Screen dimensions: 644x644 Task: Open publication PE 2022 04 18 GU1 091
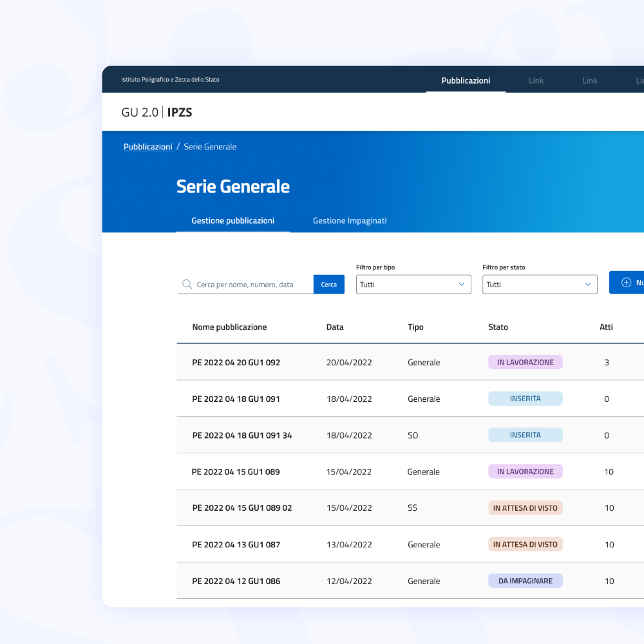tap(236, 399)
